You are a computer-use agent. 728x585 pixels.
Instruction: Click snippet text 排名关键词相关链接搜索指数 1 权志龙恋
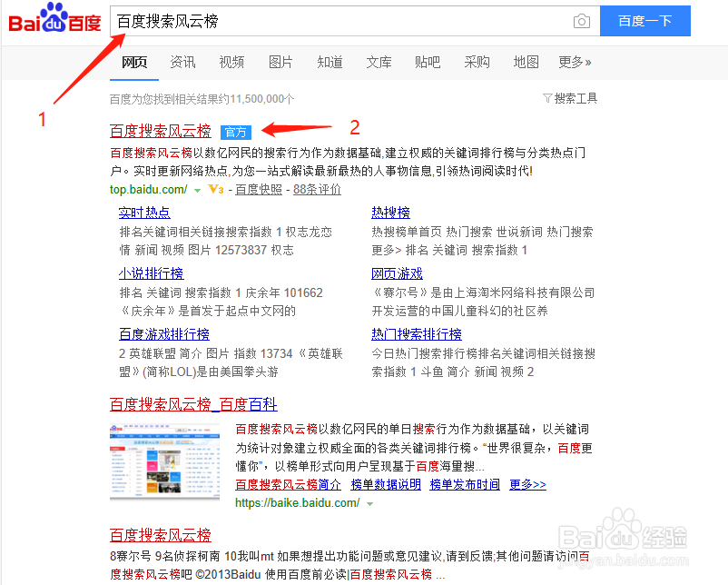coord(226,232)
